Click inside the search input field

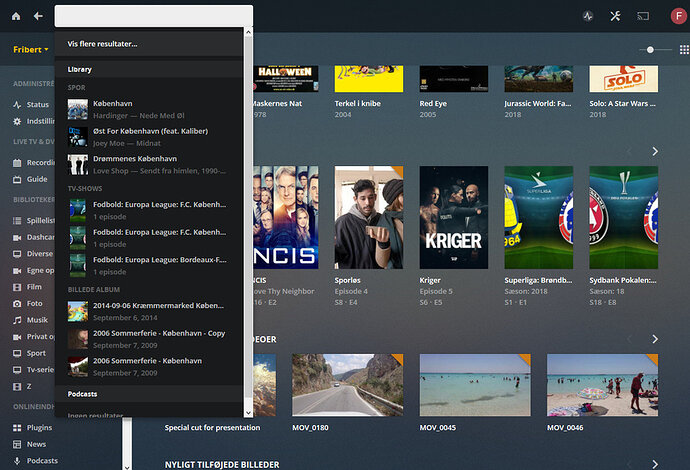154,16
